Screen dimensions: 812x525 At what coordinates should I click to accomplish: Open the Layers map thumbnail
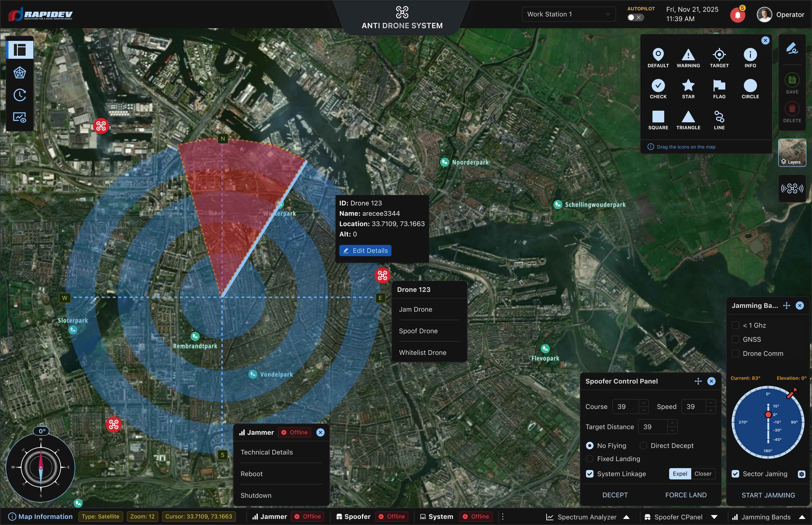click(x=792, y=152)
